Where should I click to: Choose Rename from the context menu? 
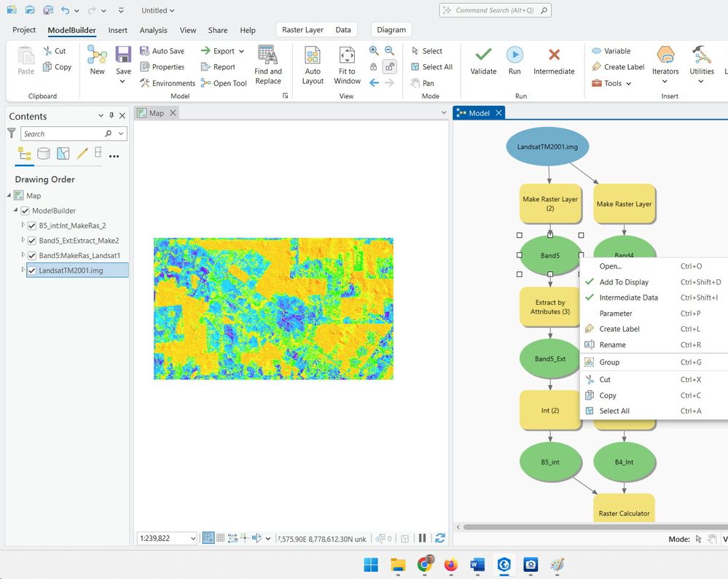612,345
